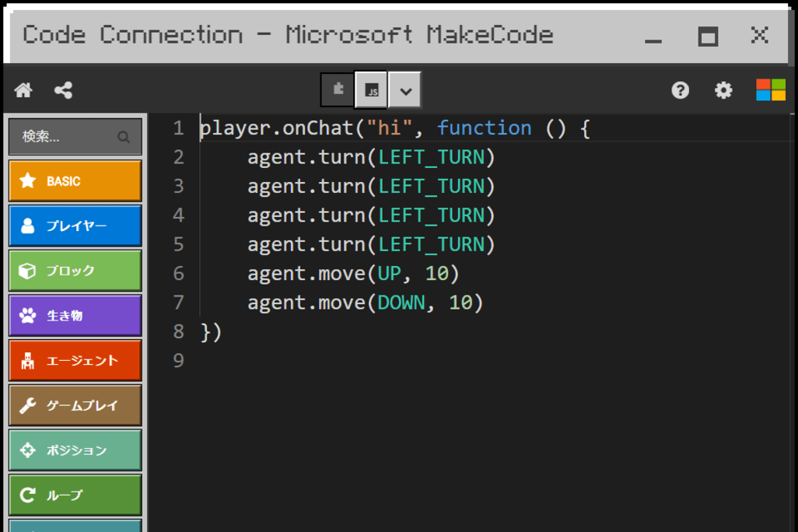
Task: Click the Microsoft logo
Action: [x=770, y=90]
